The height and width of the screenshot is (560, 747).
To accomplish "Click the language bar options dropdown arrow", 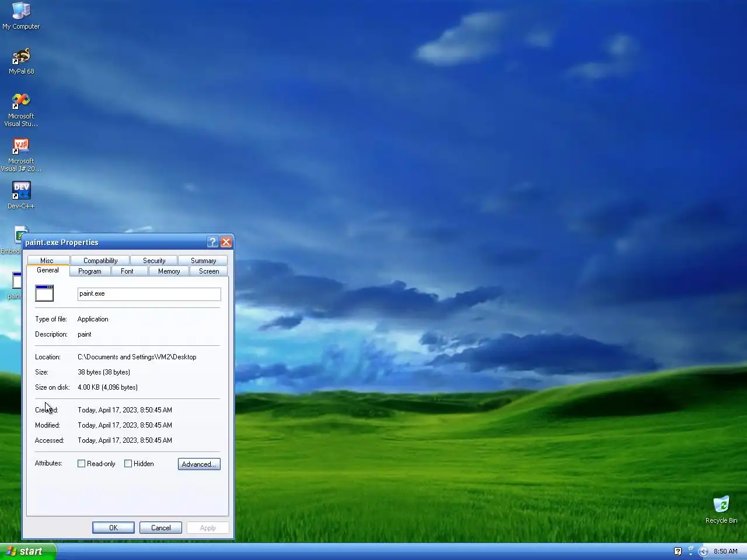I will [x=690, y=554].
